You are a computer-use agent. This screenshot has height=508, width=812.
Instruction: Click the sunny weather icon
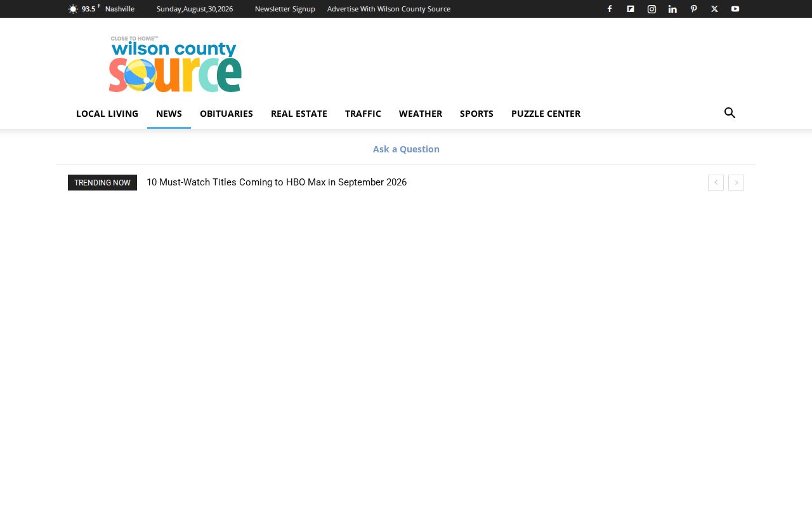[x=73, y=9]
